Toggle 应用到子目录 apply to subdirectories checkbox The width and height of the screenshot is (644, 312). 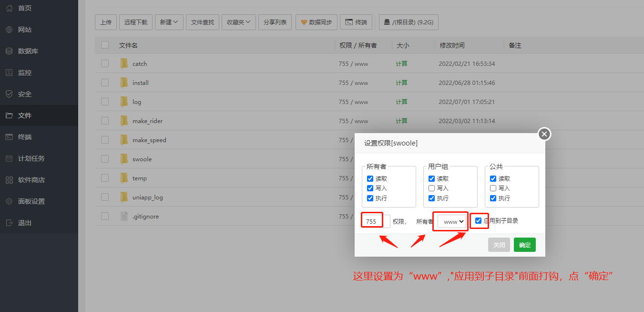pyautogui.click(x=479, y=220)
